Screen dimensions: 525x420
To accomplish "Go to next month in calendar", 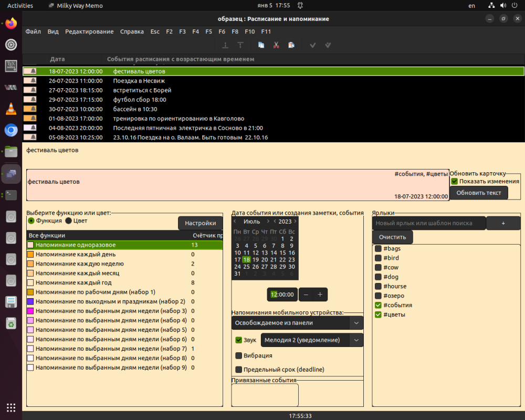I will 268,222.
